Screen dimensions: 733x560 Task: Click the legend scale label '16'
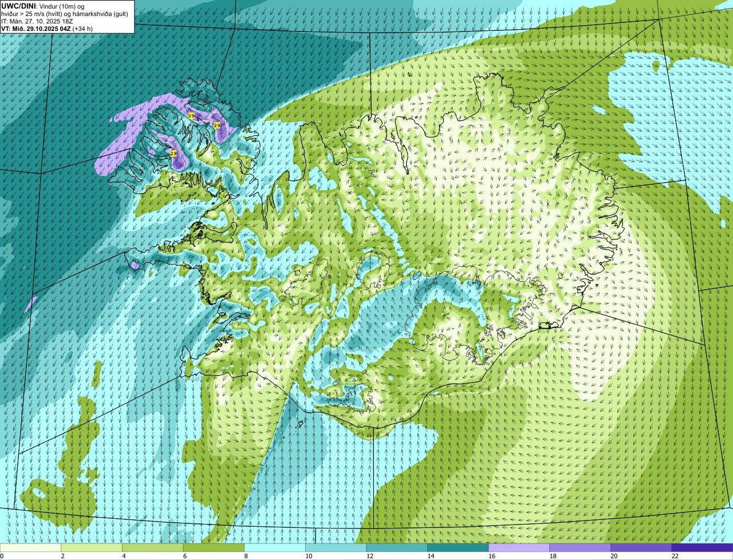point(492,556)
